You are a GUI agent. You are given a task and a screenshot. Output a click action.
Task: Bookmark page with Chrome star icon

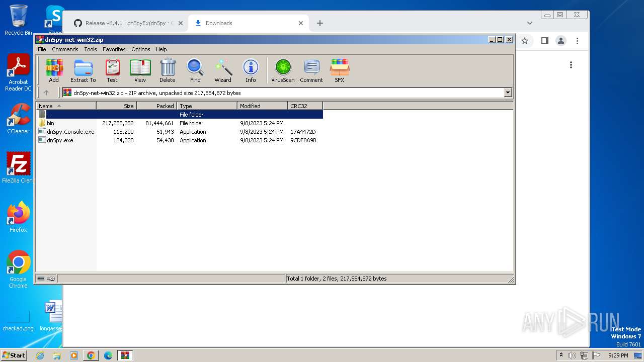(x=525, y=41)
